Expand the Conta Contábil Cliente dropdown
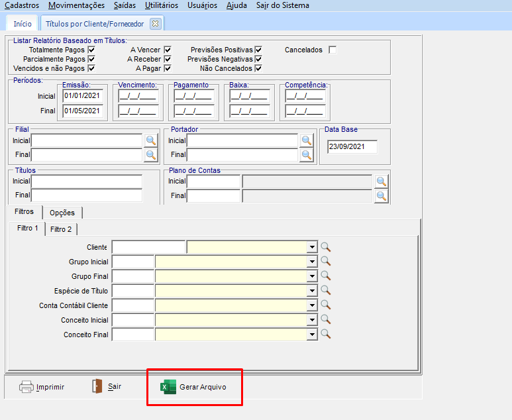Image resolution: width=512 pixels, height=420 pixels. (312, 305)
